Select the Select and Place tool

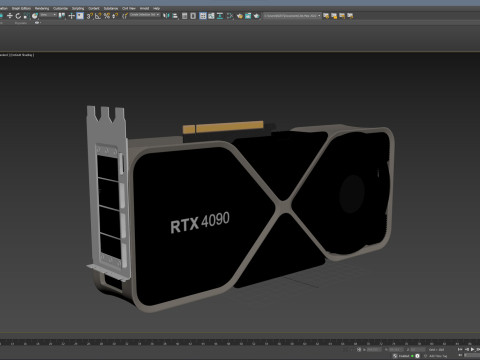pyautogui.click(x=35, y=16)
